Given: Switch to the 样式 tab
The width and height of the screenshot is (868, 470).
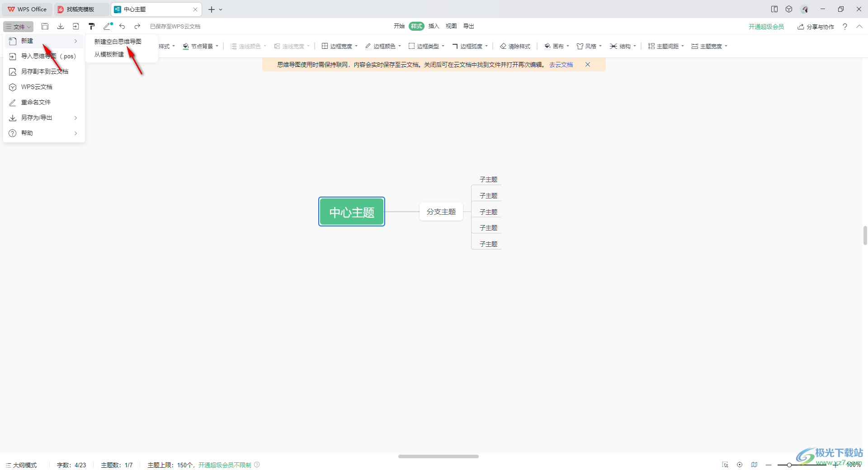Looking at the screenshot, I should [x=416, y=26].
